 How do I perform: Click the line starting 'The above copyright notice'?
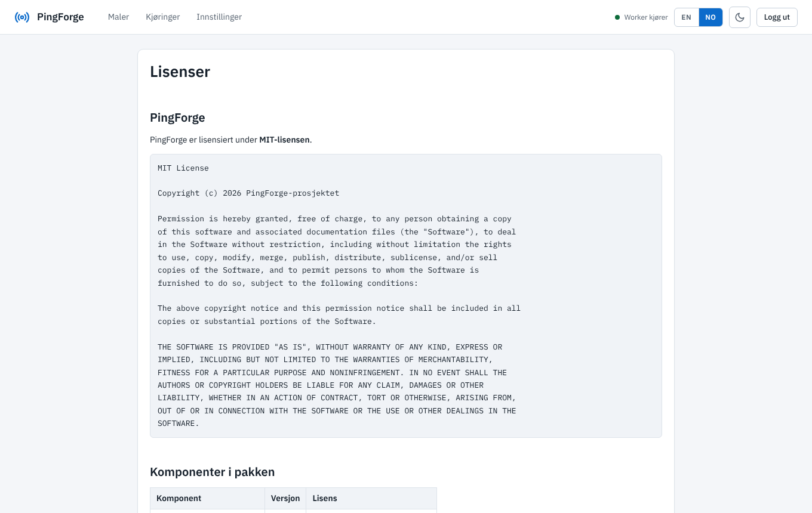tap(339, 308)
